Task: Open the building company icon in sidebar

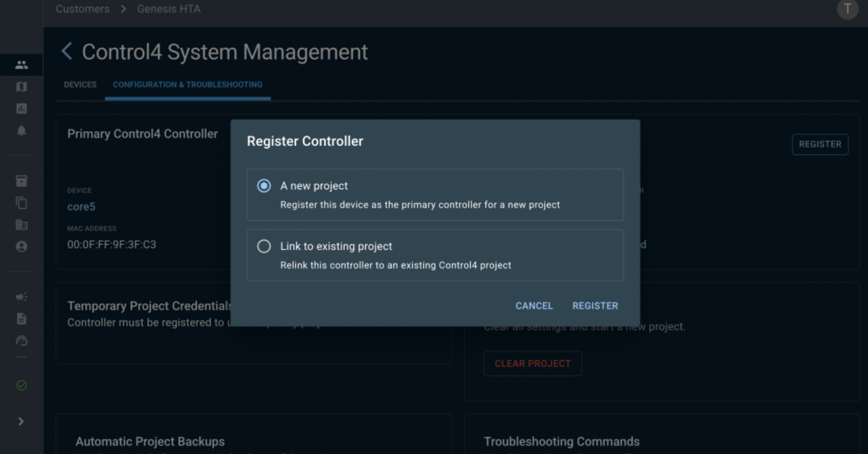Action: click(x=21, y=225)
